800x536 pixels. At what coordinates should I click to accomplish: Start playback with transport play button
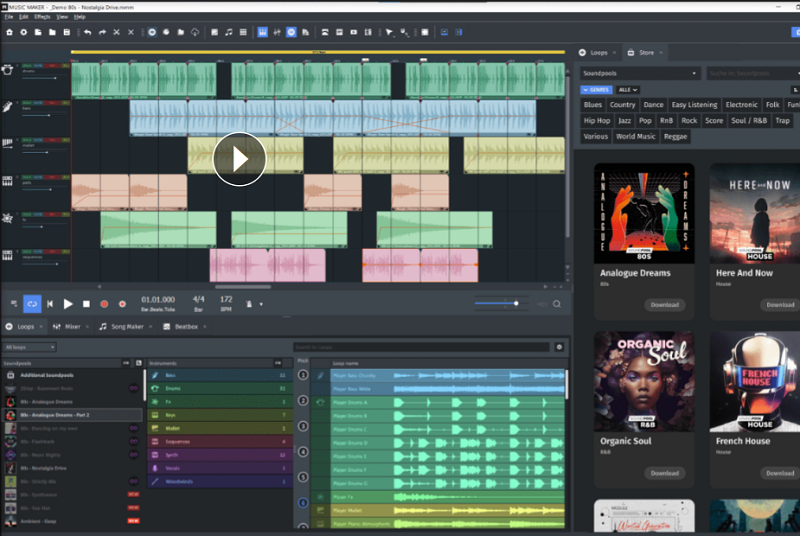[68, 304]
